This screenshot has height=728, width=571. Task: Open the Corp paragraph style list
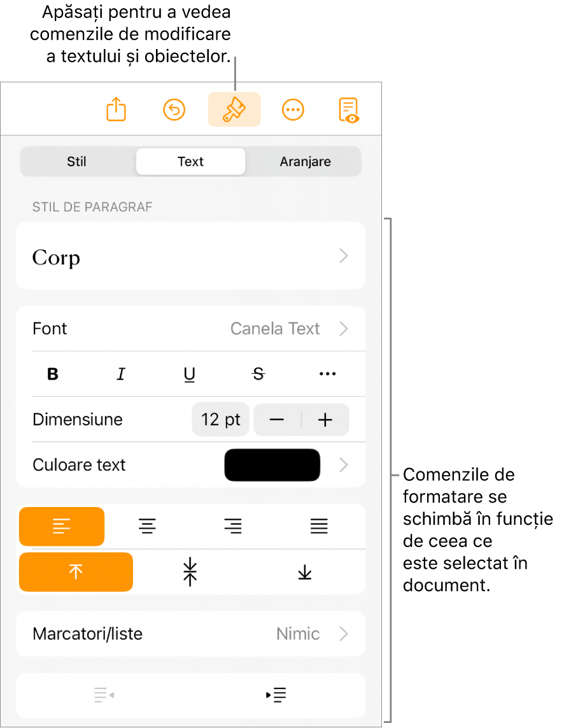190,256
